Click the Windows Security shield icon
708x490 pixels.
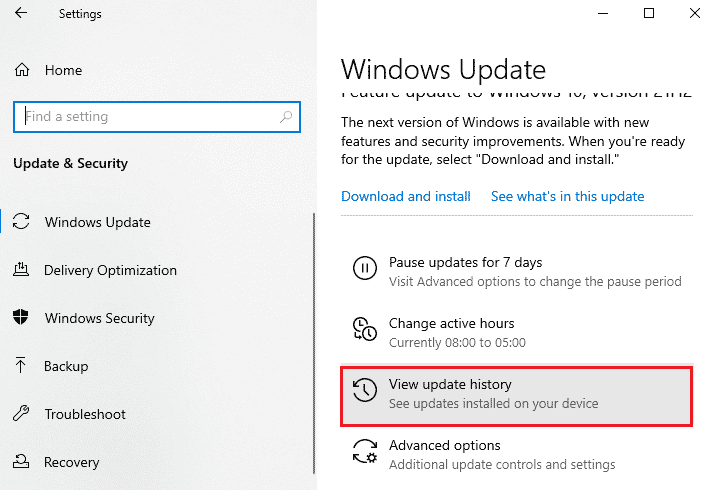tap(20, 317)
